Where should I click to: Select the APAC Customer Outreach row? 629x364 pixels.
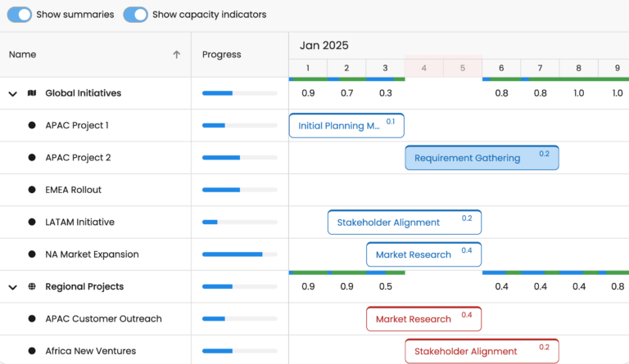tap(103, 319)
